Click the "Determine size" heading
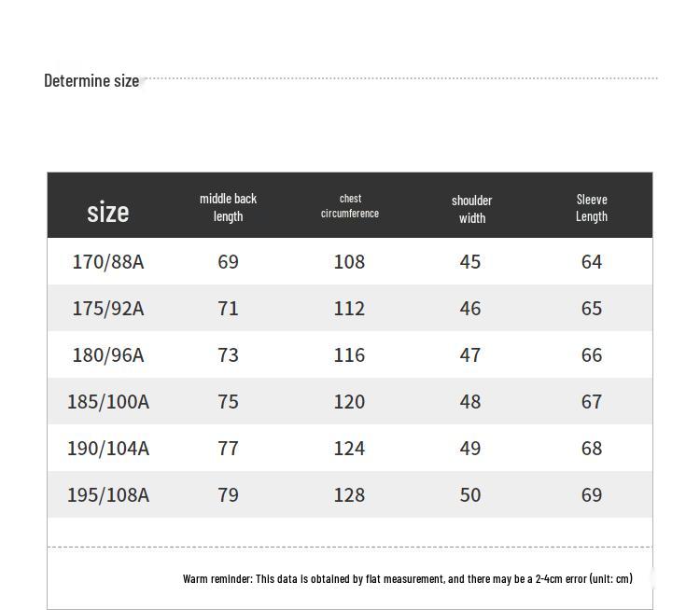700x610 pixels. [x=91, y=80]
